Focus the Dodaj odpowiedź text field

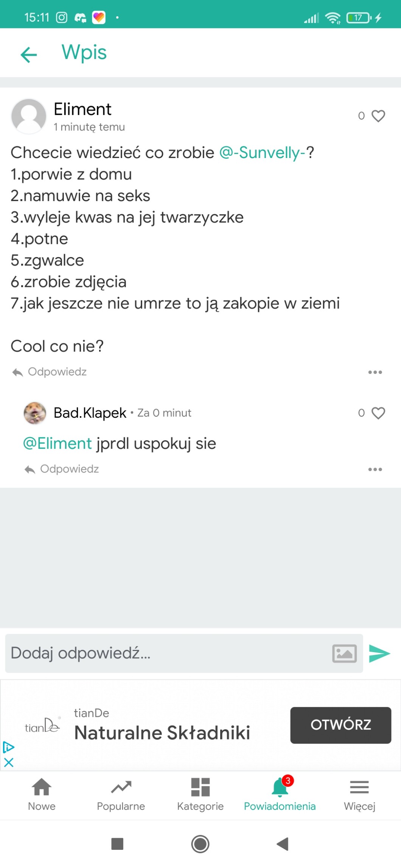pyautogui.click(x=166, y=653)
